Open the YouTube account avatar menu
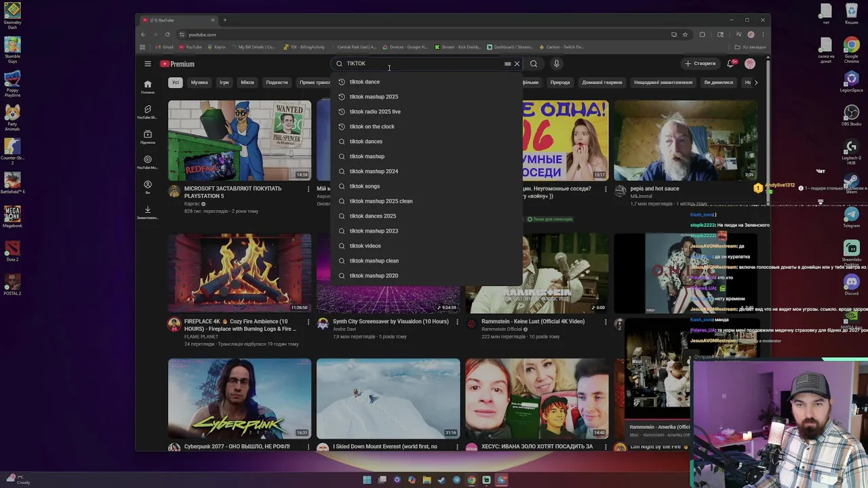Screen dimensions: 868x488 tap(749, 64)
